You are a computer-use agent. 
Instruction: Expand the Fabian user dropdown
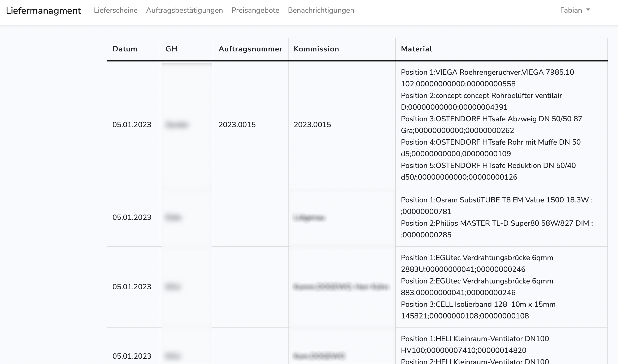[x=571, y=10]
